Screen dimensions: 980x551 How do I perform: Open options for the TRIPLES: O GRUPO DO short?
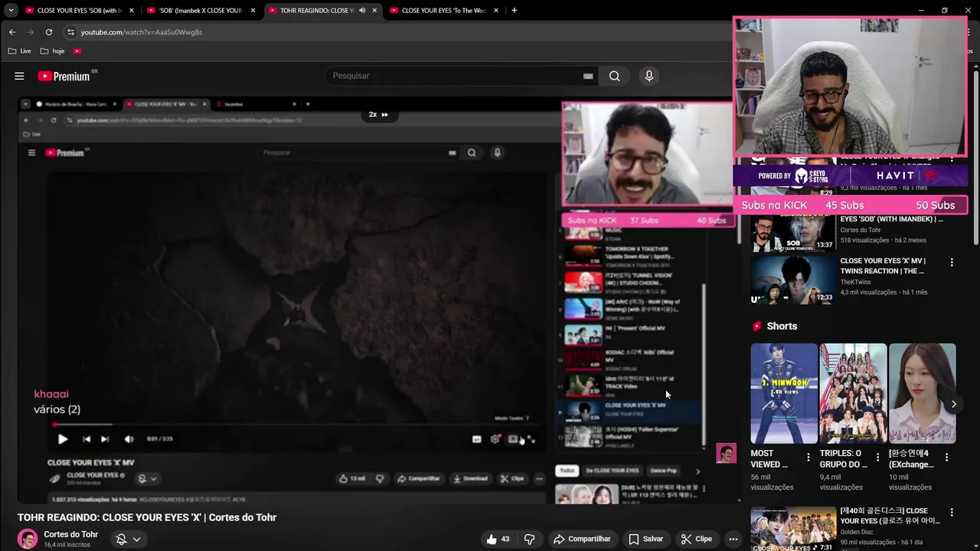(877, 458)
